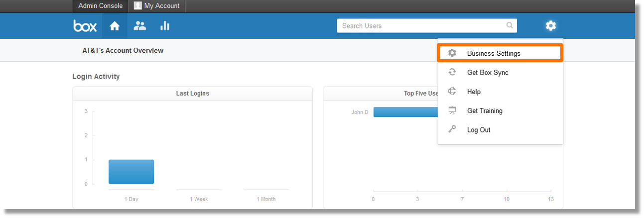Click the Get Box Sync arrows icon
644x218 pixels.
pyautogui.click(x=452, y=72)
